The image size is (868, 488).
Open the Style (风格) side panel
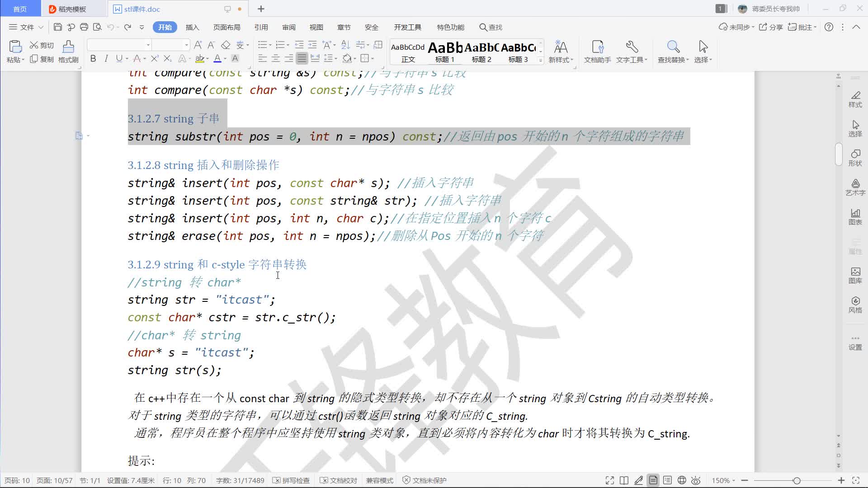point(855,305)
